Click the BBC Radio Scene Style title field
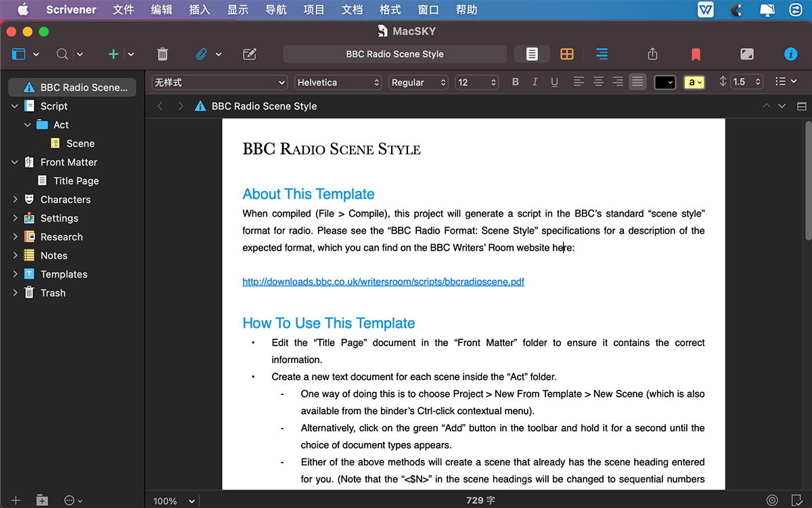This screenshot has height=508, width=812. (x=394, y=54)
